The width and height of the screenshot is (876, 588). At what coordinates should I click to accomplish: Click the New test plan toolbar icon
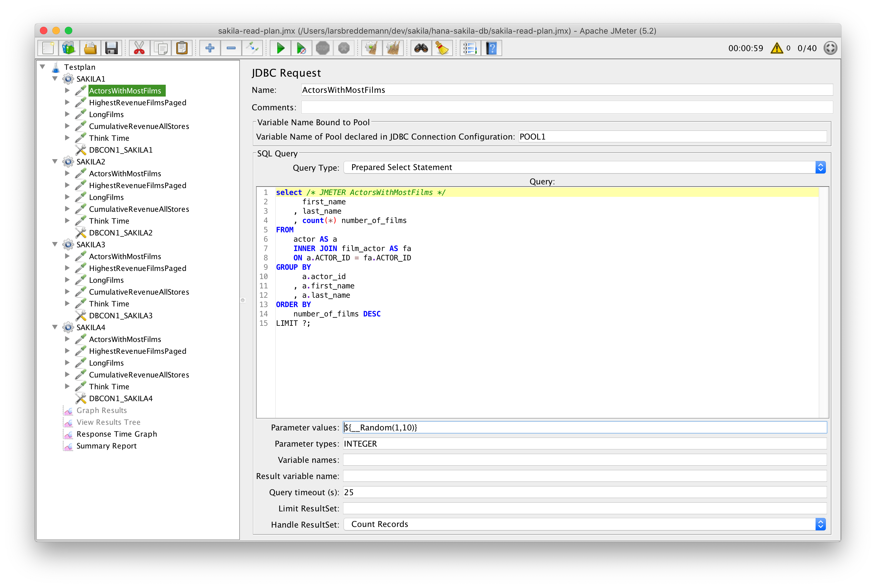click(x=48, y=48)
